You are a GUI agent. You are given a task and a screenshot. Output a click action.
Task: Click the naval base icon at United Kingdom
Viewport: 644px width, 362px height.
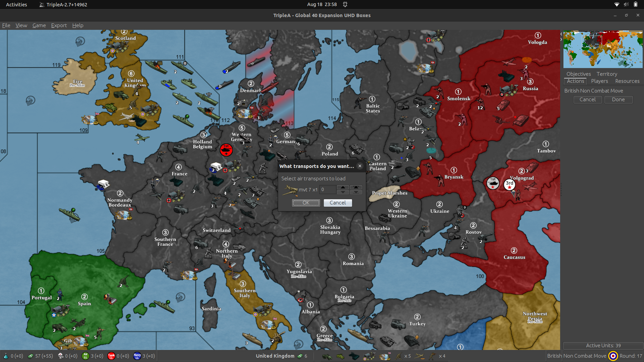pos(90,119)
